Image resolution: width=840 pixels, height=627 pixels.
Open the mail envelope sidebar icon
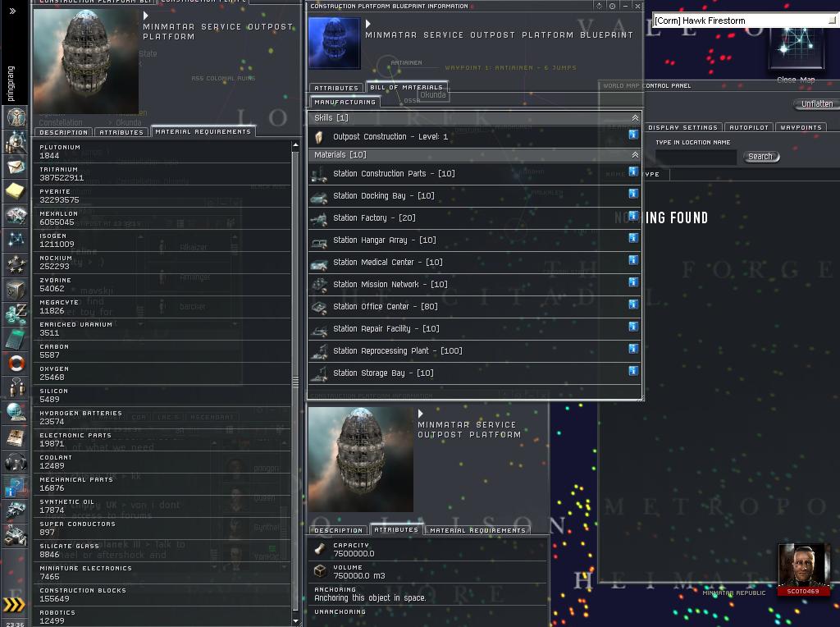pyautogui.click(x=15, y=167)
